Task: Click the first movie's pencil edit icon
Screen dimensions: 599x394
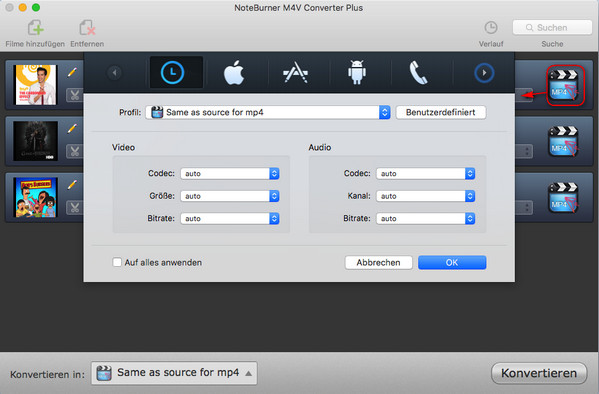Action: pos(72,72)
